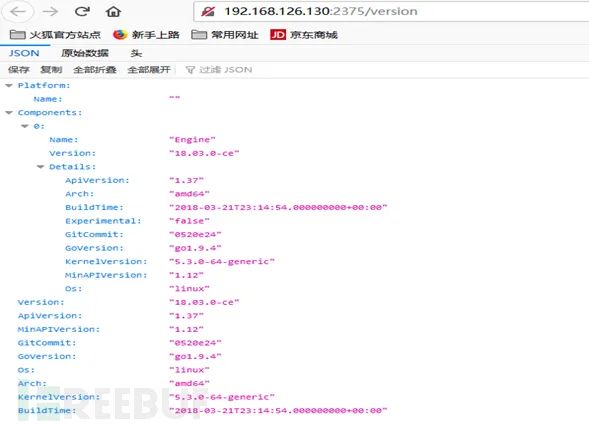Click the top-level ApiVersion key
The width and height of the screenshot is (589, 428).
(x=50, y=316)
